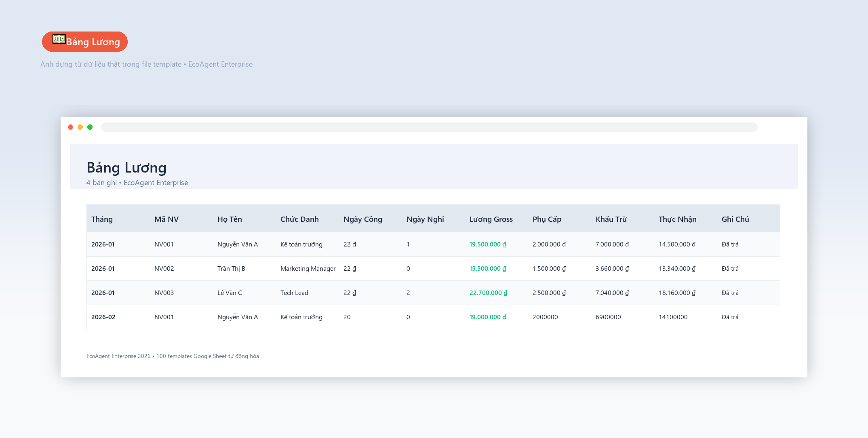Click allowance value 2.500.000 ₫

tap(549, 293)
